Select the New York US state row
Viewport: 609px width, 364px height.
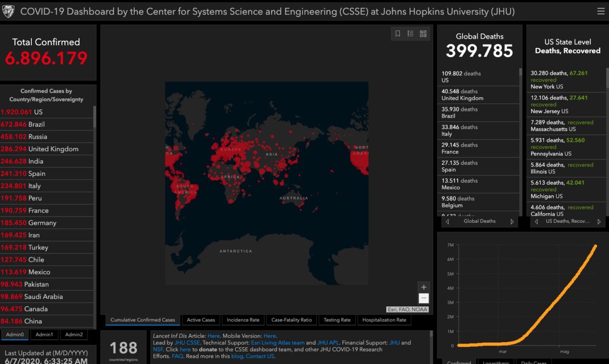pyautogui.click(x=566, y=80)
